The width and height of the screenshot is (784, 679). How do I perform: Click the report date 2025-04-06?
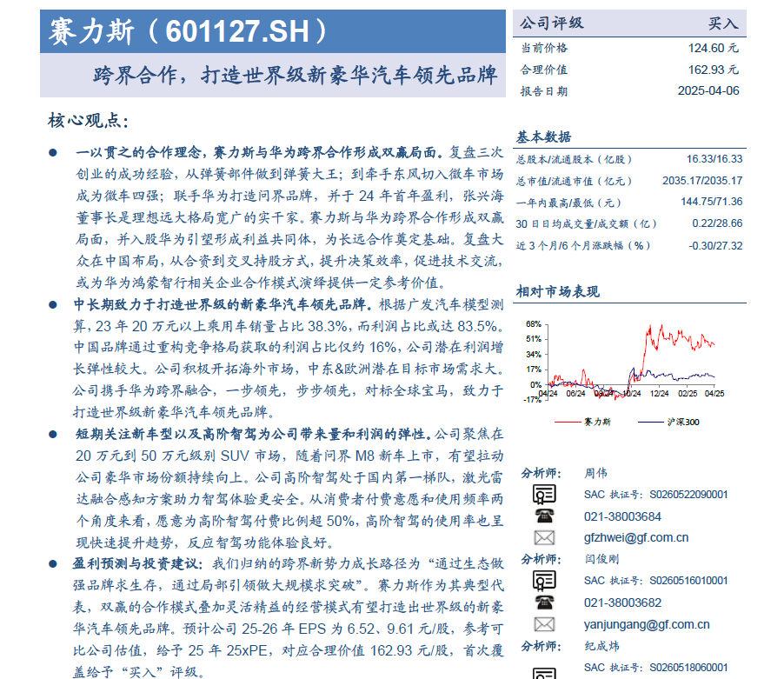(x=708, y=91)
